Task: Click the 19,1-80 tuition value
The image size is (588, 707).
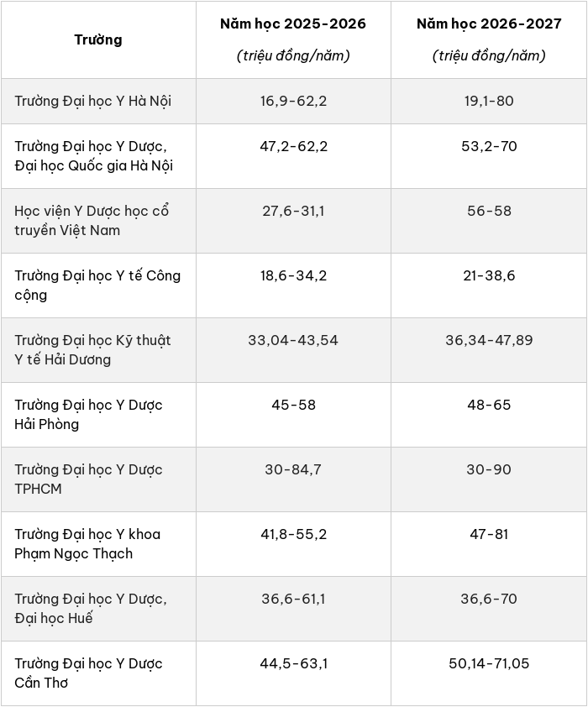Action: (489, 101)
